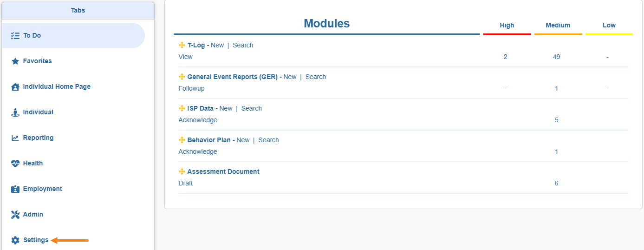
Task: Click the Health heartbeat icon
Action: (15, 164)
